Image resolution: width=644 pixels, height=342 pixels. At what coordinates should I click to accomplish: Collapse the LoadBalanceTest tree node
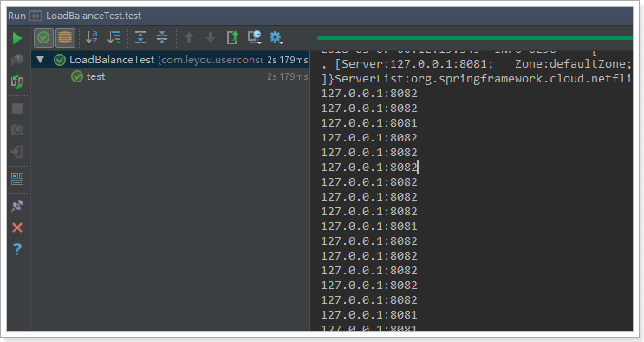click(40, 60)
